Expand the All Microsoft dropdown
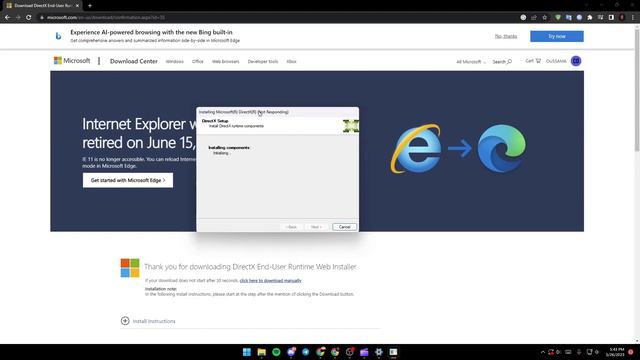Screen dimensions: 640x360 (471, 62)
